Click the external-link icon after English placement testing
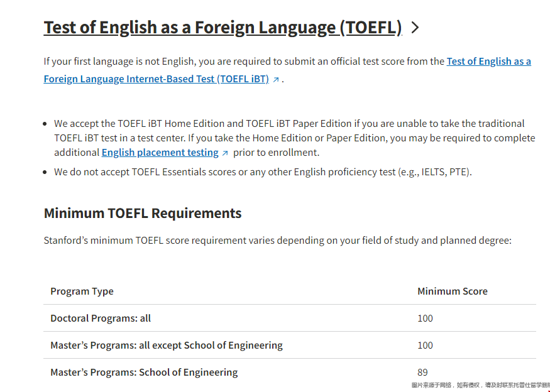 tap(225, 153)
